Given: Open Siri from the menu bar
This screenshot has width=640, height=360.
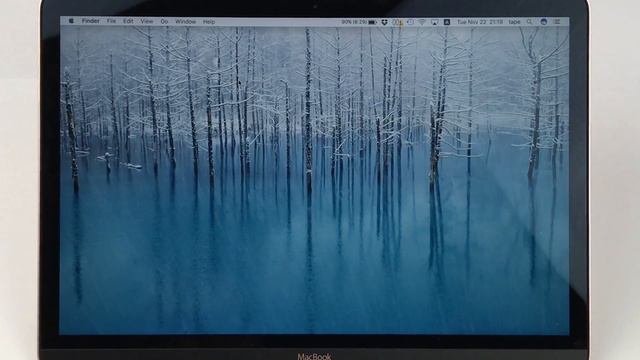Looking at the screenshot, I should pyautogui.click(x=544, y=22).
